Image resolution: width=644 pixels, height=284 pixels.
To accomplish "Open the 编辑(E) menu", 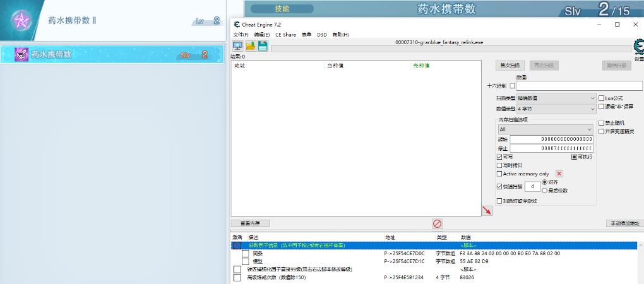I will (261, 35).
